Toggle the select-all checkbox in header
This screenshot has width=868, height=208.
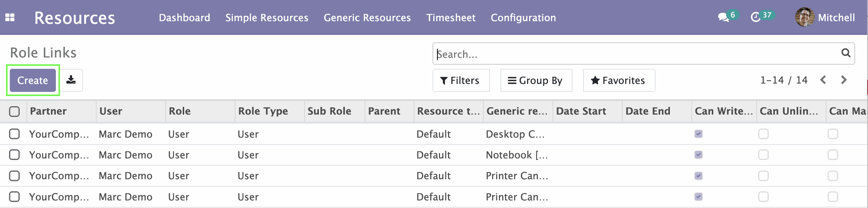pyautogui.click(x=14, y=111)
